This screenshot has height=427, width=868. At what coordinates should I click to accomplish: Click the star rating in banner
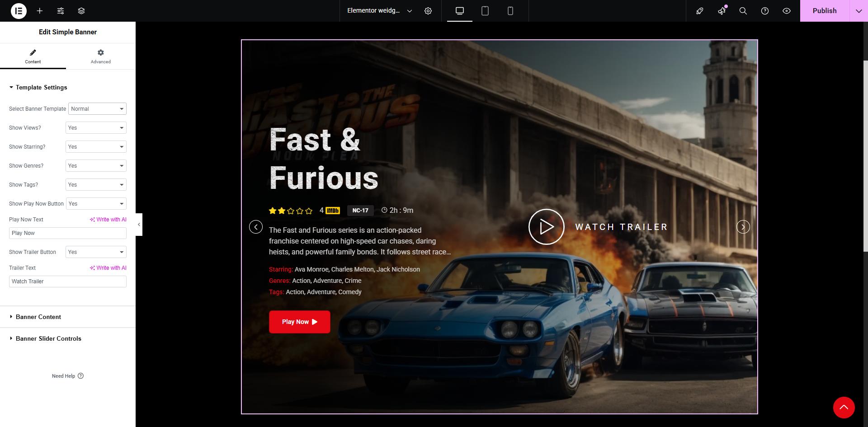point(291,211)
